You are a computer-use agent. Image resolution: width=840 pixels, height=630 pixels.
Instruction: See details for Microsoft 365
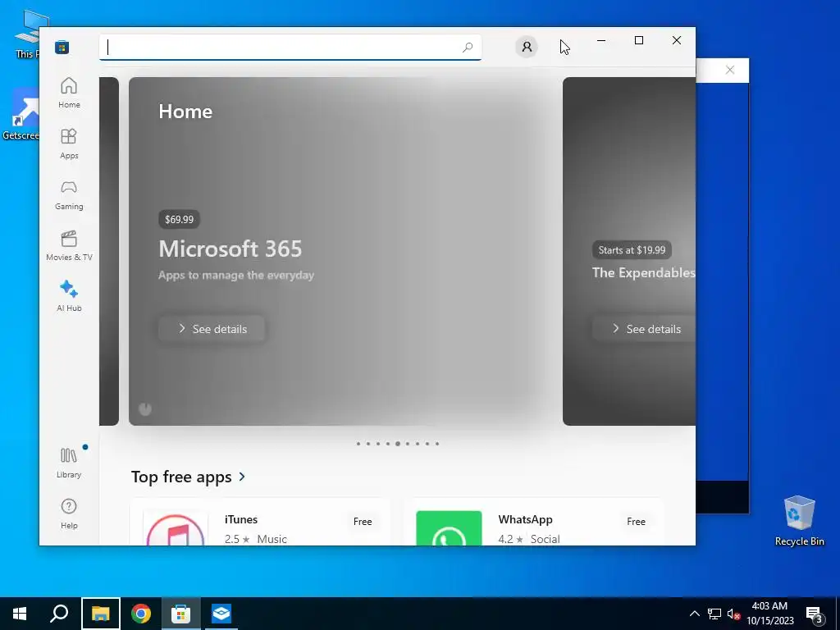pyautogui.click(x=212, y=329)
